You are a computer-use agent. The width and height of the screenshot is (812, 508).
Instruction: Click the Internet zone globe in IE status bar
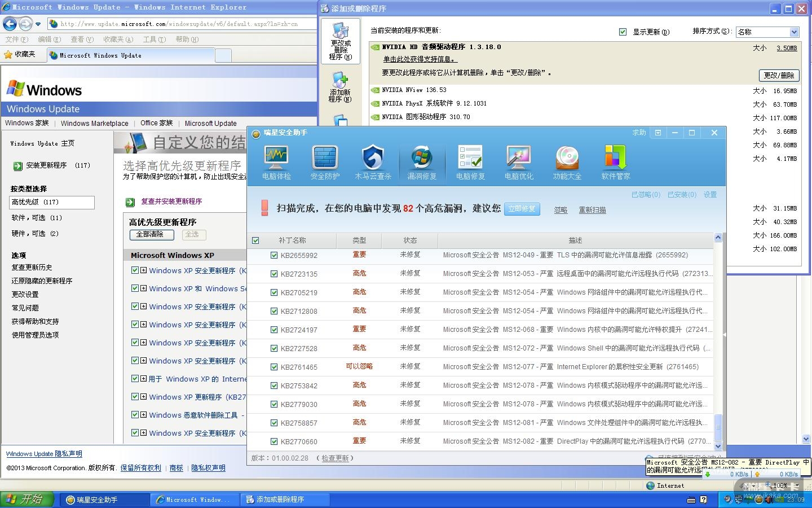[651, 485]
